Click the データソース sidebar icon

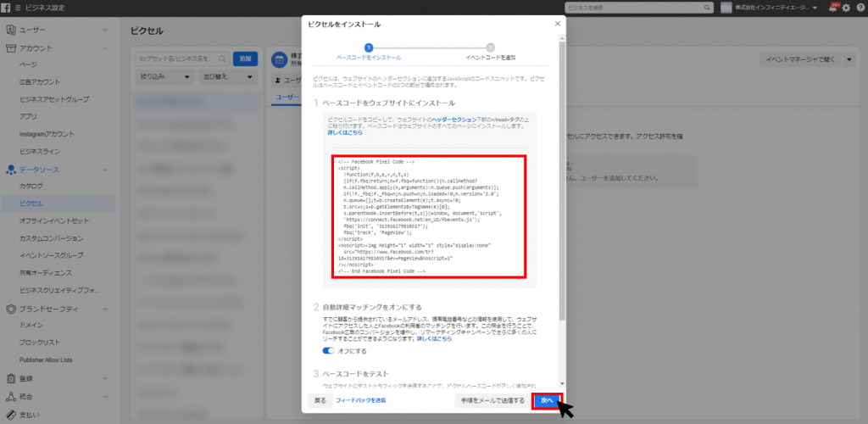pyautogui.click(x=10, y=170)
